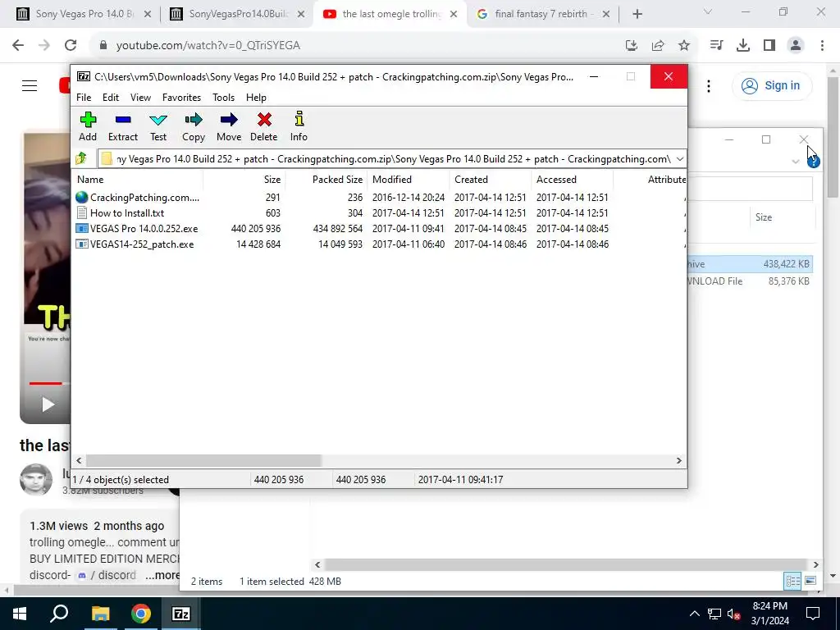Open the Windows notification center
840x630 pixels.
[x=813, y=614]
